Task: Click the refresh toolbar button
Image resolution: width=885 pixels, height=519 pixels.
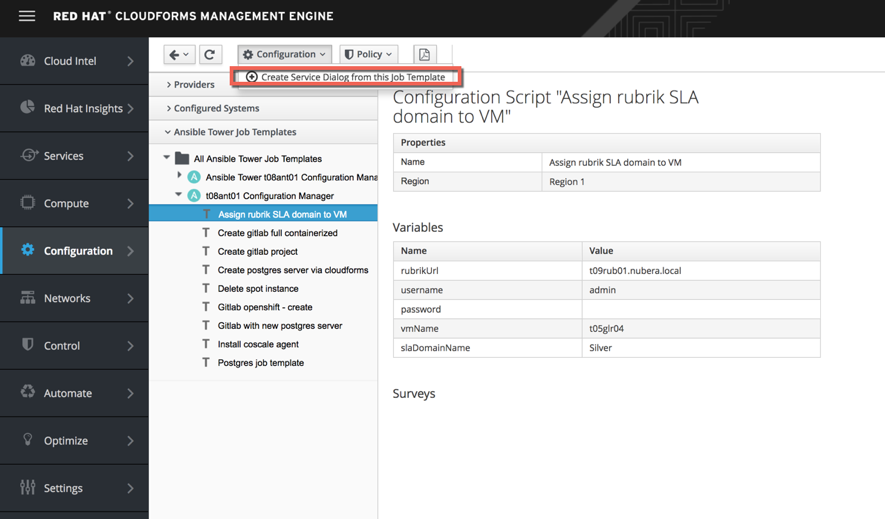Action: click(209, 54)
